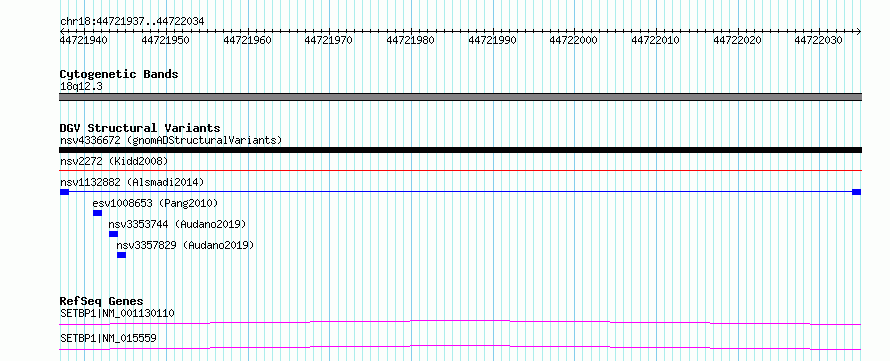Select the 18q12.3 band label
The width and height of the screenshot is (890, 361).
[81, 87]
